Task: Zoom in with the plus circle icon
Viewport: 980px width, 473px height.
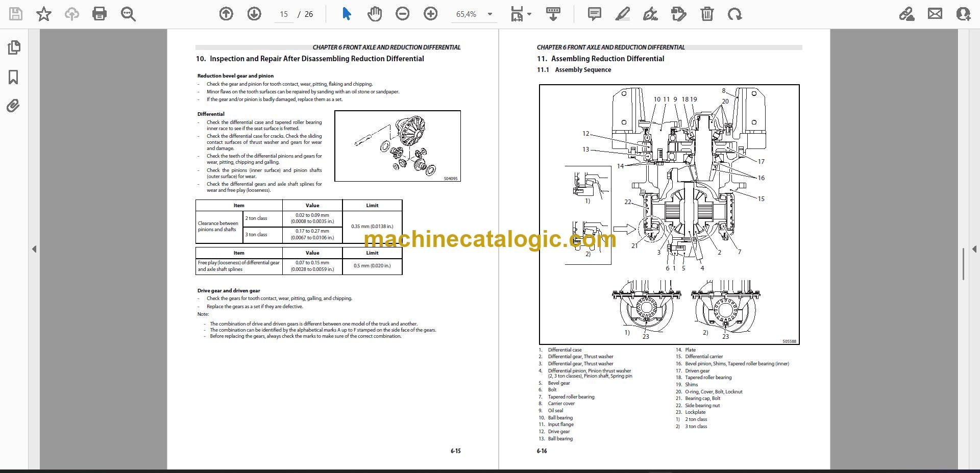Action: pyautogui.click(x=431, y=14)
